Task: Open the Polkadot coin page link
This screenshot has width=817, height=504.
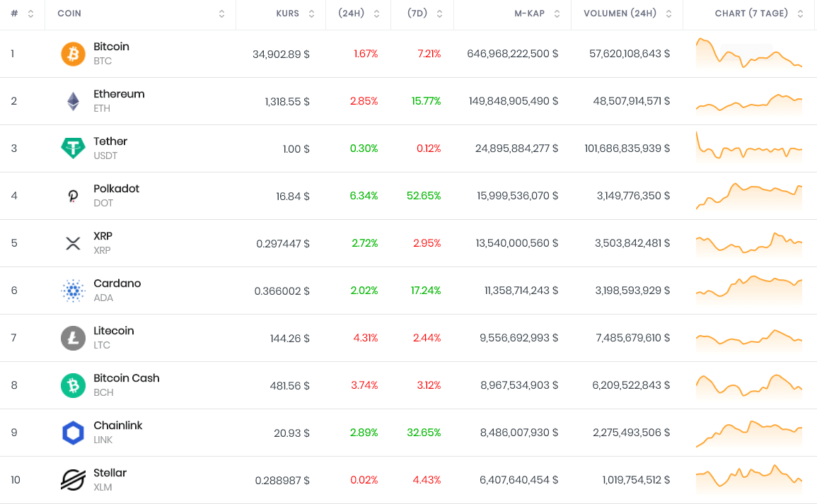Action: click(116, 189)
